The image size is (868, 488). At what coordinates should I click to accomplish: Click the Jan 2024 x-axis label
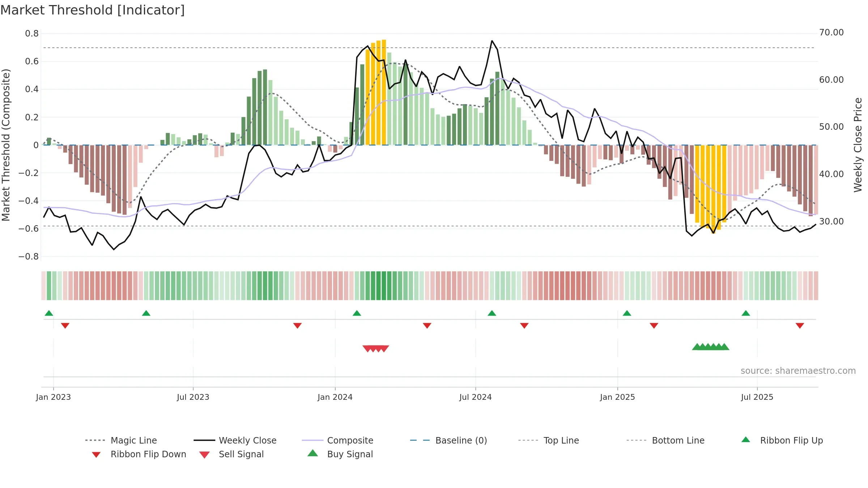335,397
